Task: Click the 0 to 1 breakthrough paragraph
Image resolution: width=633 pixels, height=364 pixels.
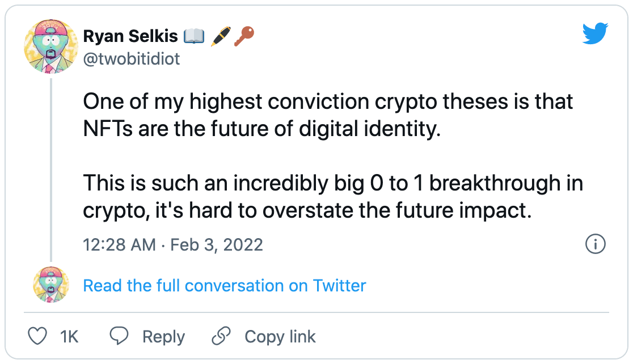Action: click(x=333, y=197)
